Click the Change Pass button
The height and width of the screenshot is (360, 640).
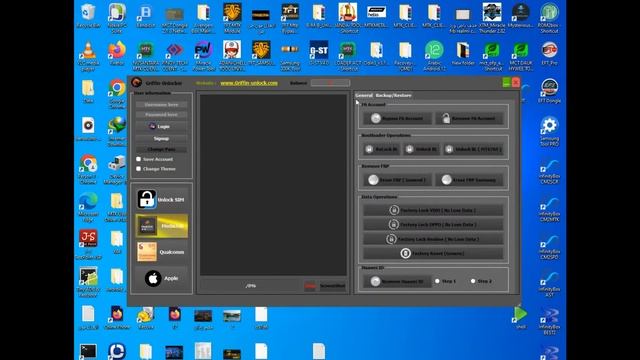click(x=162, y=149)
